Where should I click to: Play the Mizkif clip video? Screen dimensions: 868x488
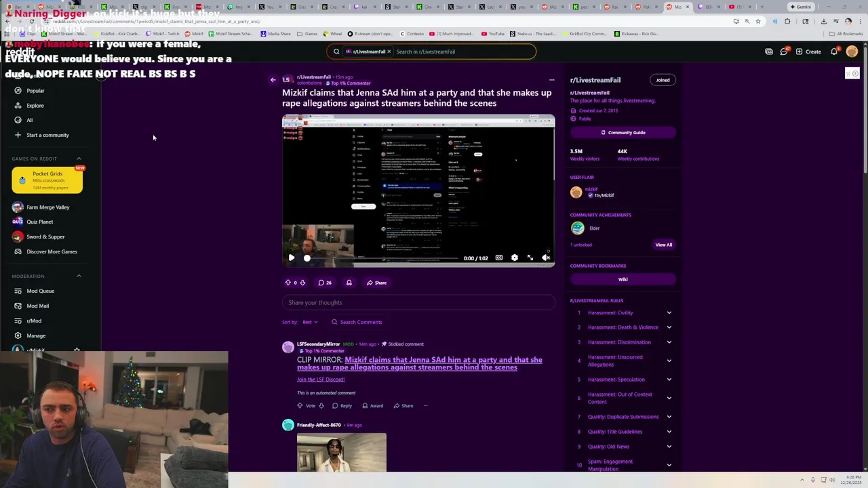(291, 258)
